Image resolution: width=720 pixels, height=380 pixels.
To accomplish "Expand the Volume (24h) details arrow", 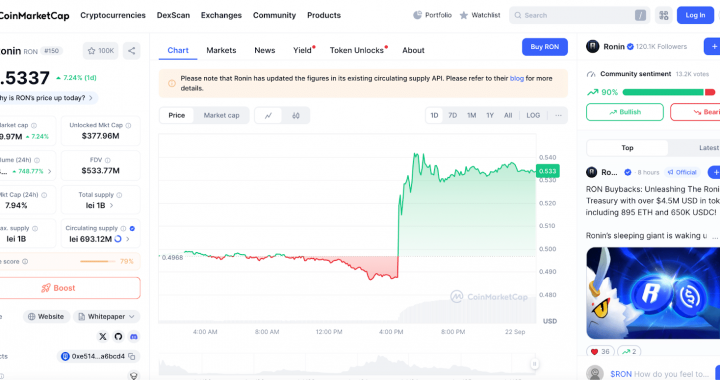I will [50, 171].
